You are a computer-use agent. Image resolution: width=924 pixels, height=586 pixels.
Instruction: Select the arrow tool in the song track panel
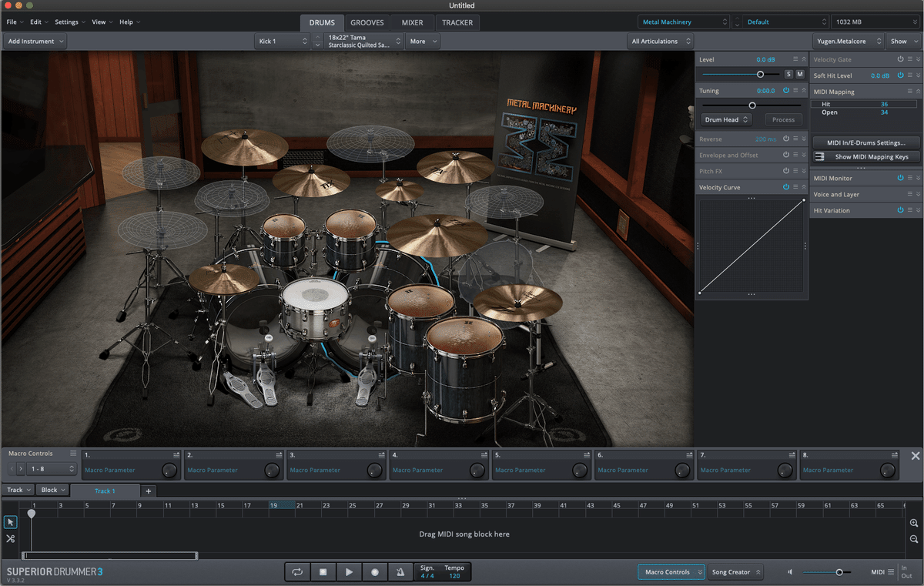click(x=10, y=522)
